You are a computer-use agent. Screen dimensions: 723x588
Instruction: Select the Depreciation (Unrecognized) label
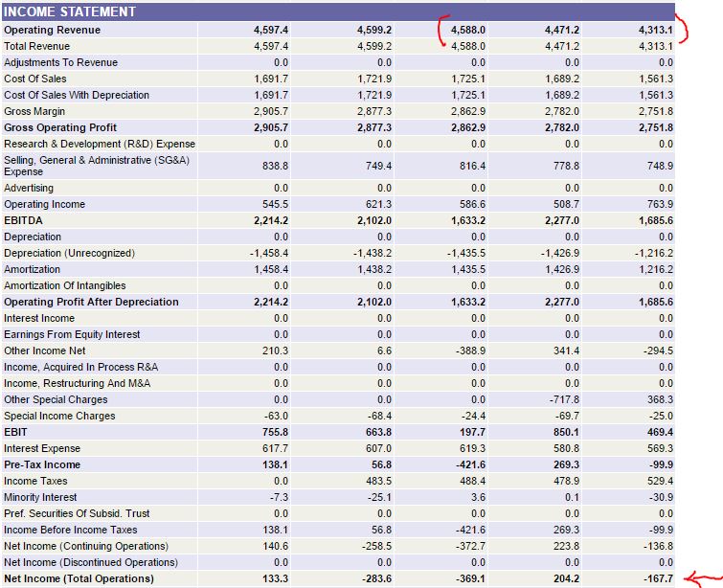point(69,253)
